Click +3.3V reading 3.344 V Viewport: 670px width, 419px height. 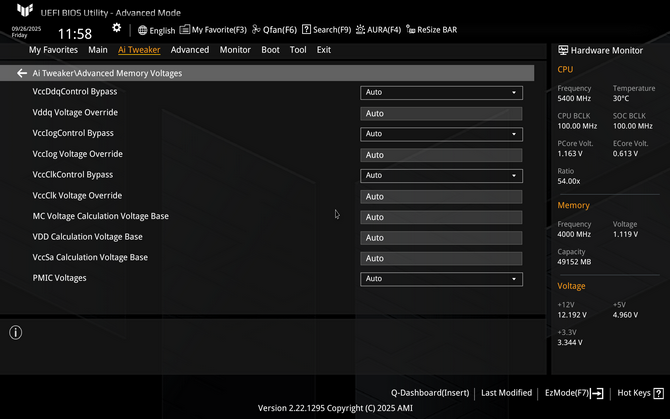click(x=570, y=343)
